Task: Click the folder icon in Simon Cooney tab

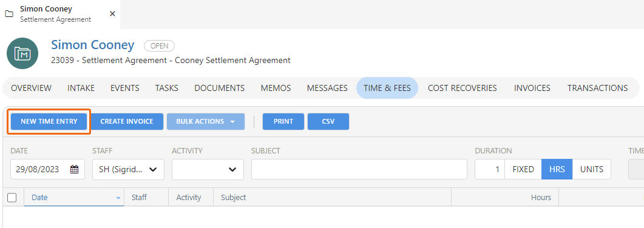Action: (x=9, y=14)
